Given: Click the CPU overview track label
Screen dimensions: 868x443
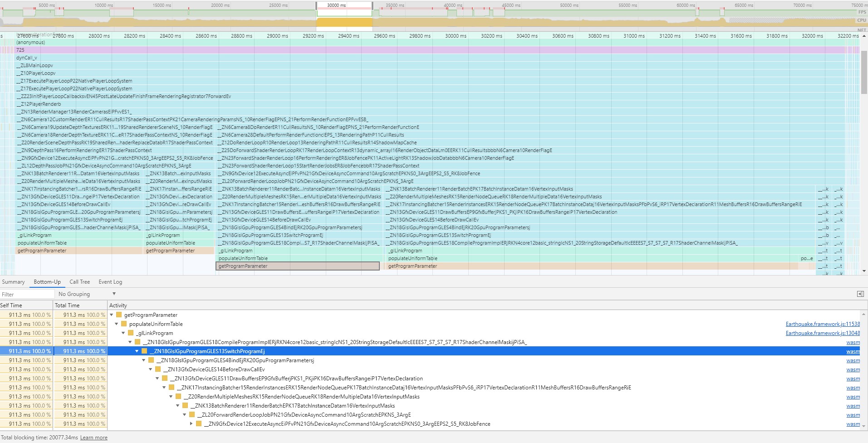Looking at the screenshot, I should tap(862, 20).
